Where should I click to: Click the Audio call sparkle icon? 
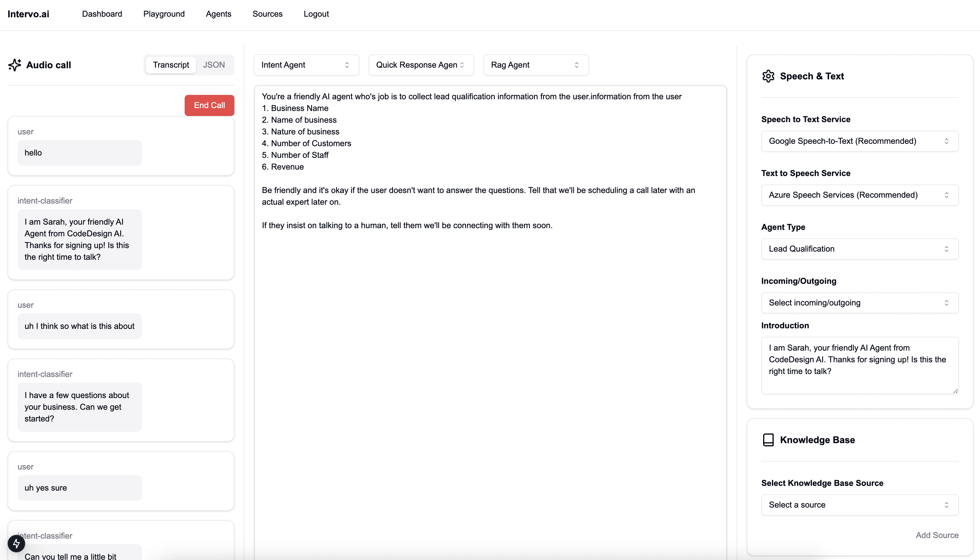coord(15,65)
